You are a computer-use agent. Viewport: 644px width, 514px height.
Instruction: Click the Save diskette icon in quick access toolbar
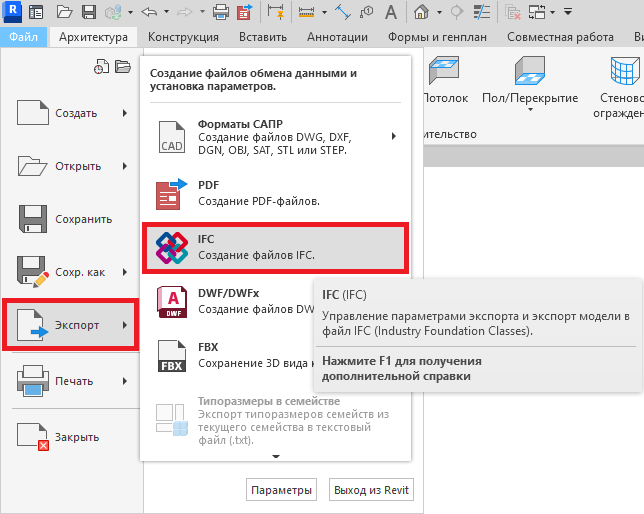click(x=89, y=12)
